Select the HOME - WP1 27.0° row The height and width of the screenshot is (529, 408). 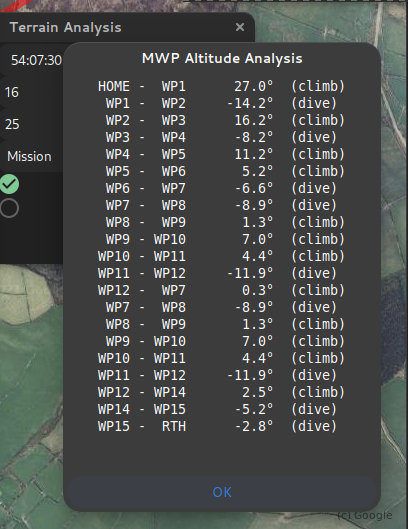221,86
